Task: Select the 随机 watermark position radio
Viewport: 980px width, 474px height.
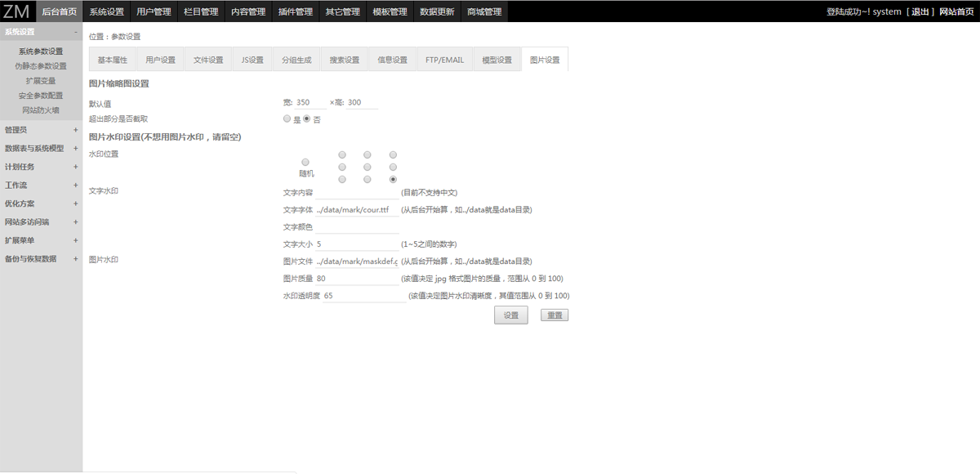Action: [305, 162]
